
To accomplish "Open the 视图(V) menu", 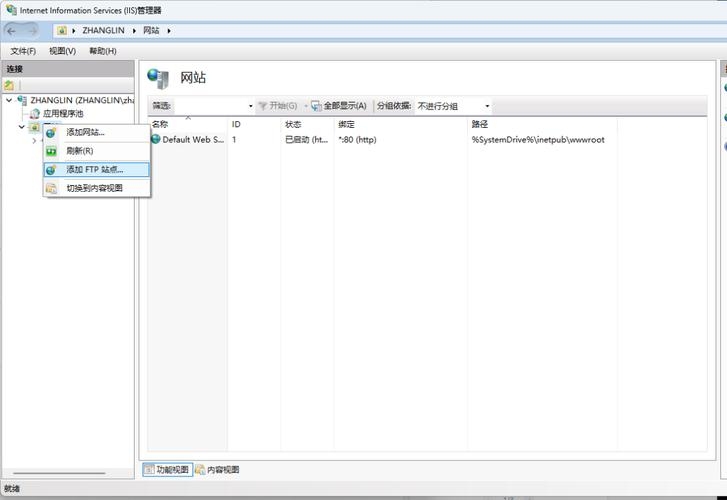I will pos(62,51).
